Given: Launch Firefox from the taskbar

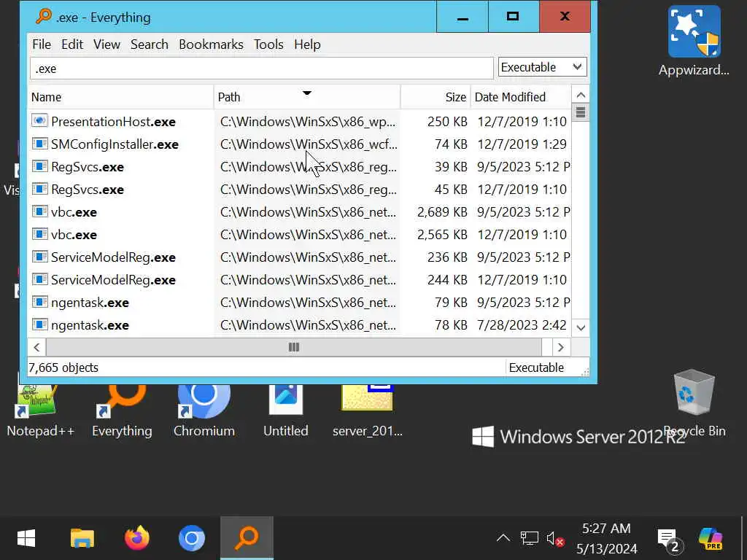Looking at the screenshot, I should [x=137, y=539].
